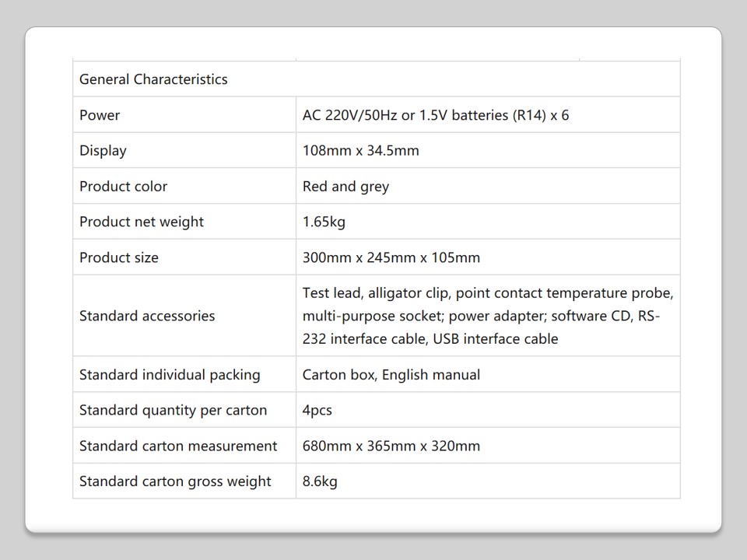Screen dimensions: 747x560
Task: Select the Product net weight label
Action: pyautogui.click(x=141, y=222)
